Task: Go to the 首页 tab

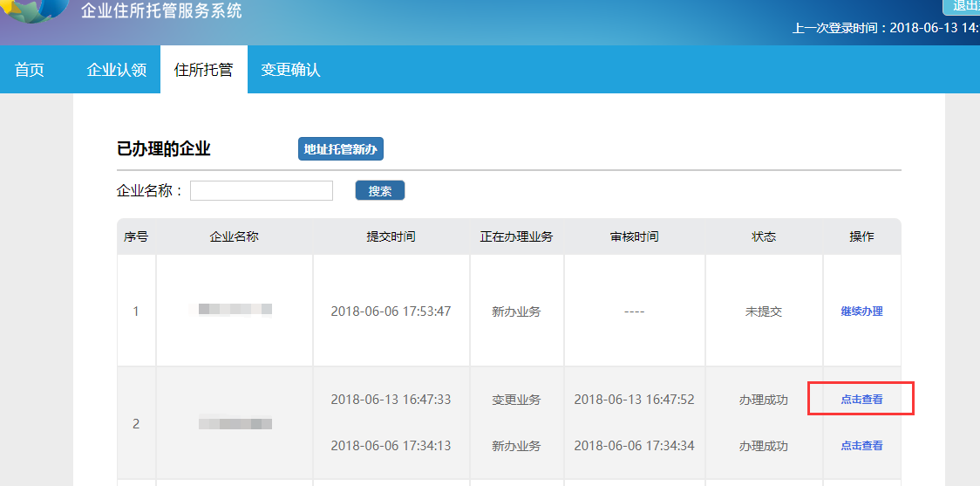Action: [x=30, y=70]
